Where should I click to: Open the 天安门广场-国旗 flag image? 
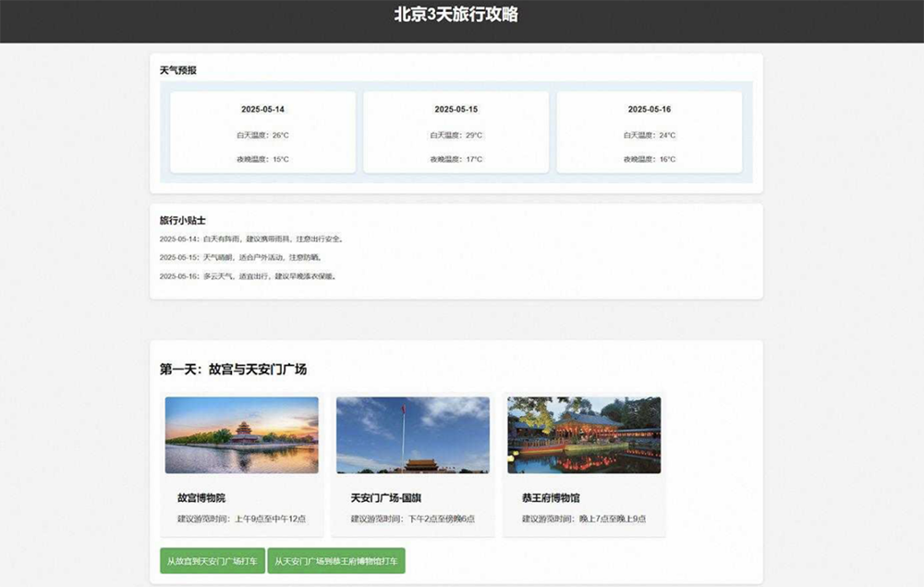413,434
